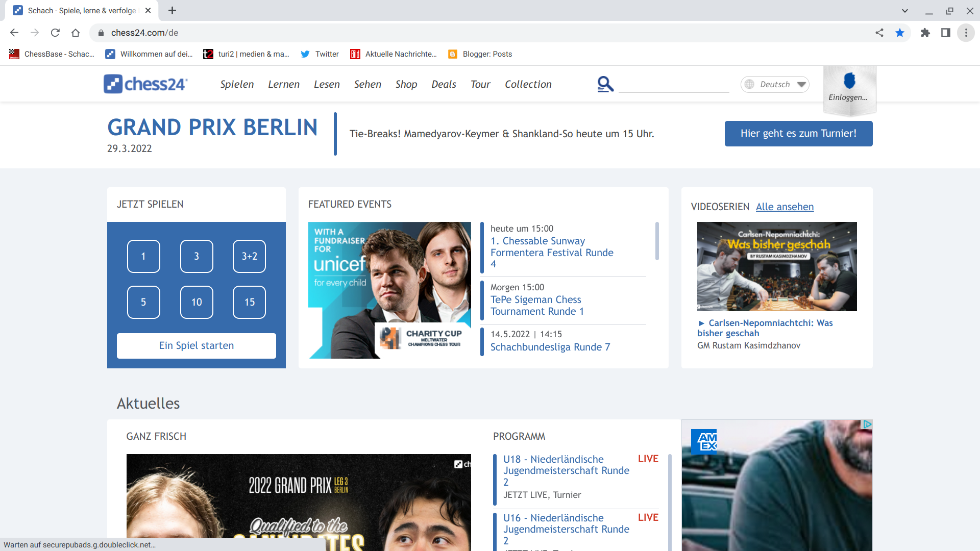Open the Deutsch language dropdown
This screenshot has height=551, width=980.
(775, 84)
